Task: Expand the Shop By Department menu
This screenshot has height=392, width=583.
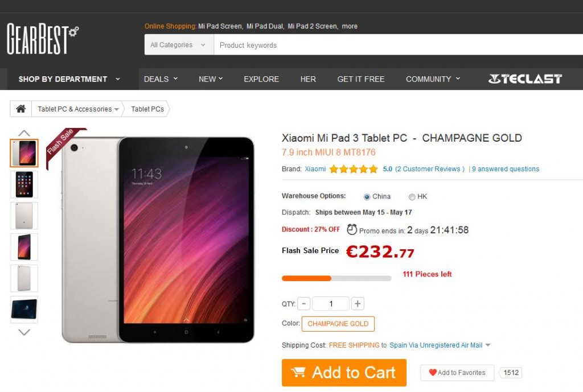Action: [x=69, y=79]
